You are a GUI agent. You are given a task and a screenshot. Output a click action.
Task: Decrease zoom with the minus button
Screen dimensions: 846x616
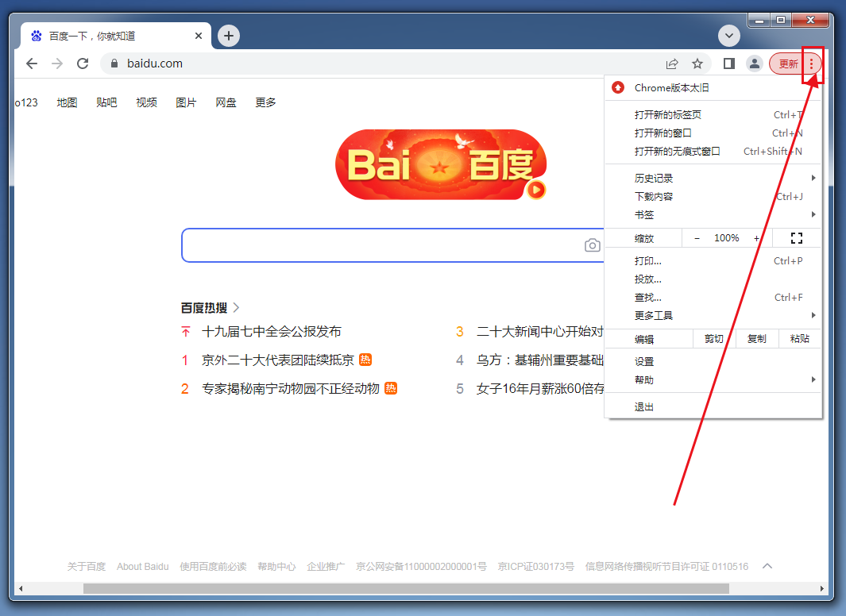697,238
